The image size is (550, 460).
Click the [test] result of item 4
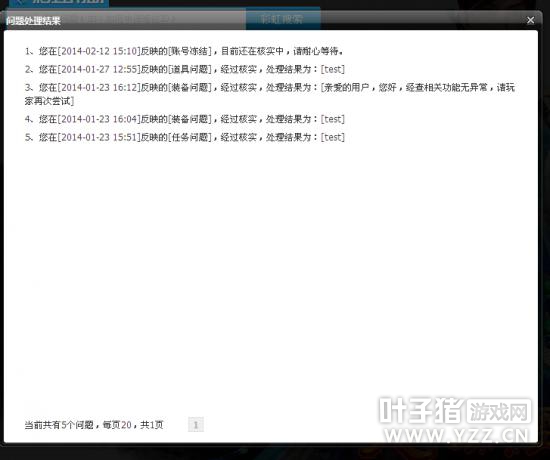333,119
